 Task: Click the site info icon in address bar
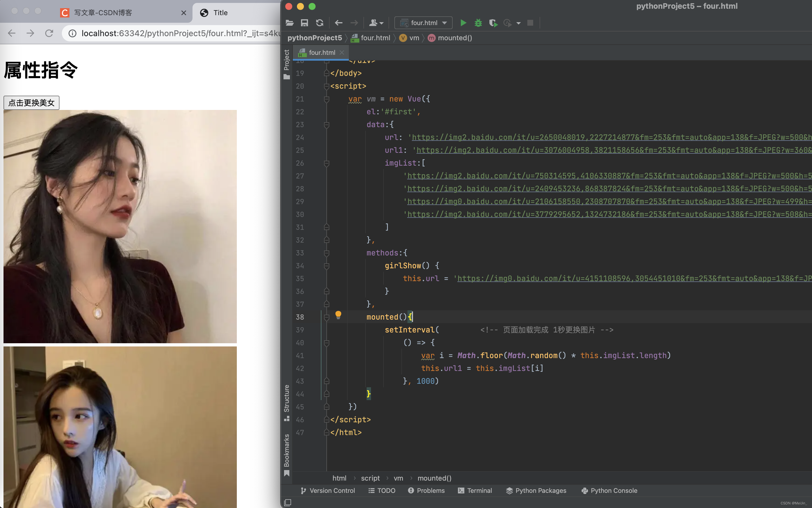[x=72, y=33]
